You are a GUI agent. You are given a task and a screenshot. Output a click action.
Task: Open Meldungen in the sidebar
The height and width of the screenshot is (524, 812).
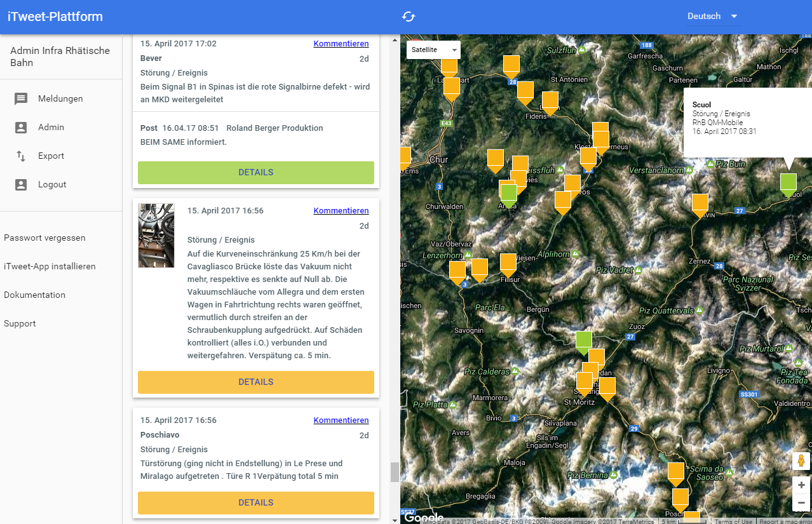tap(60, 98)
